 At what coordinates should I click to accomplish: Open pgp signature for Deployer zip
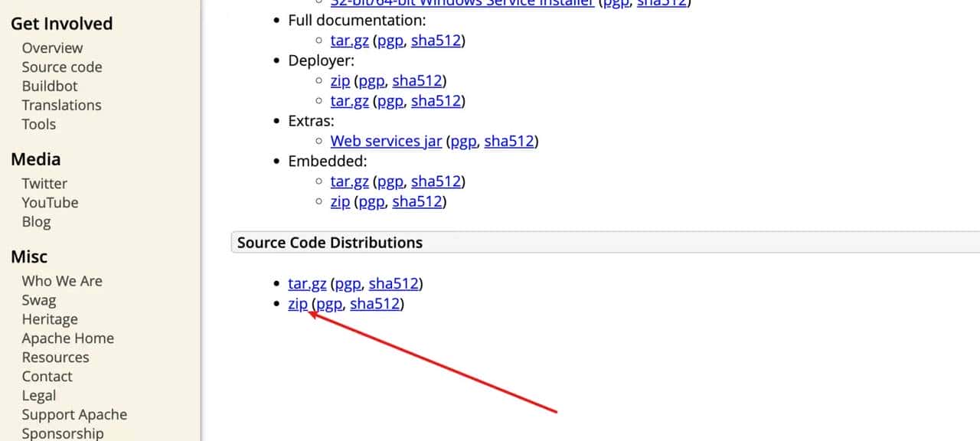point(372,81)
